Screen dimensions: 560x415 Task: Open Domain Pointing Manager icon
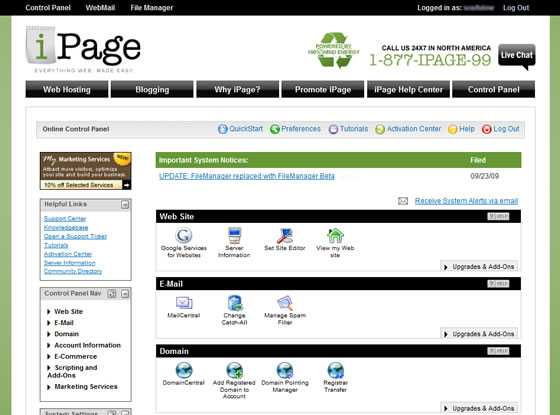pos(285,370)
